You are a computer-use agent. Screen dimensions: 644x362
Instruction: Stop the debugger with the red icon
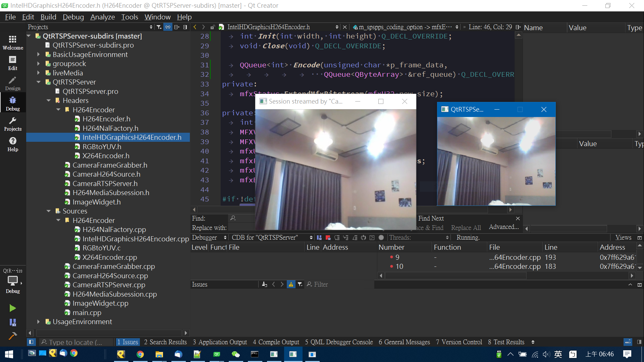pos(328,237)
